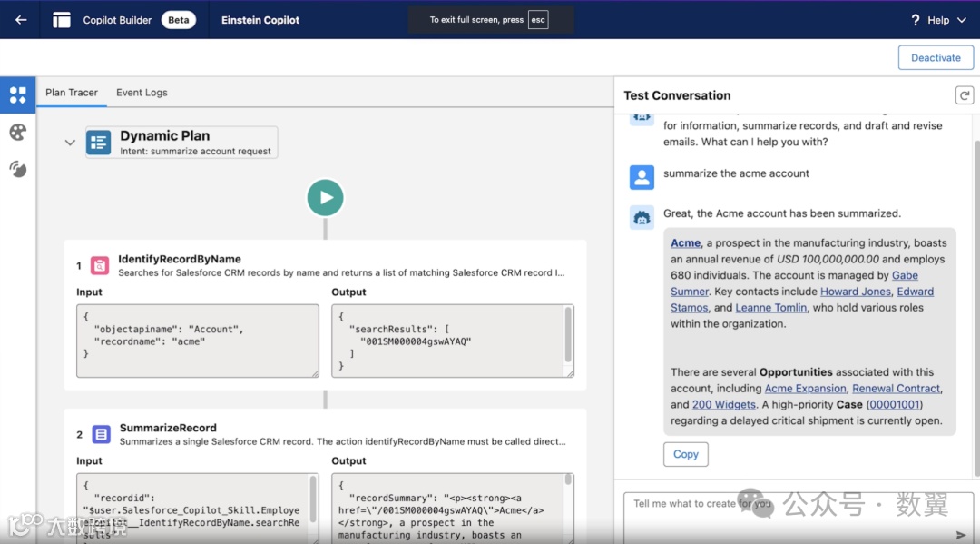Click the IdentifyRecordByName action icon
Image resolution: width=980 pixels, height=544 pixels.
[100, 265]
